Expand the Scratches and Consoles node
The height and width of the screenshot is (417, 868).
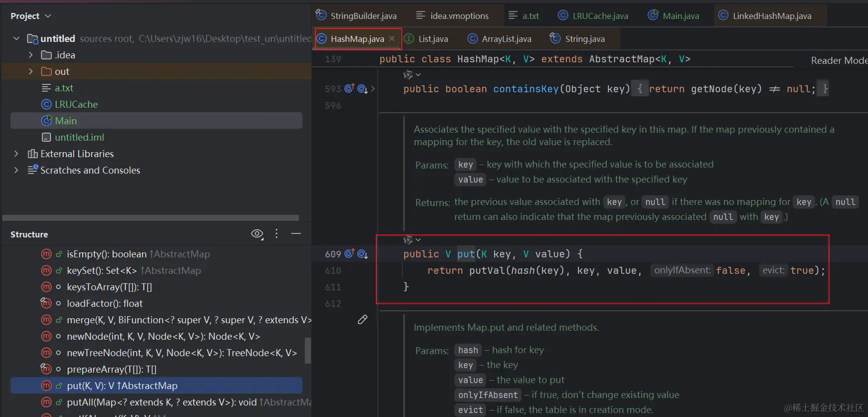pyautogui.click(x=16, y=170)
